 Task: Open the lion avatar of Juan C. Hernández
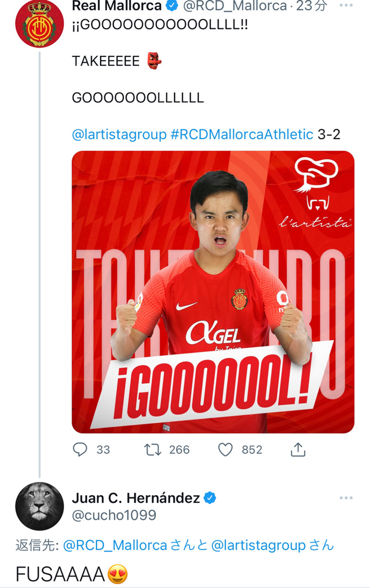click(x=39, y=506)
